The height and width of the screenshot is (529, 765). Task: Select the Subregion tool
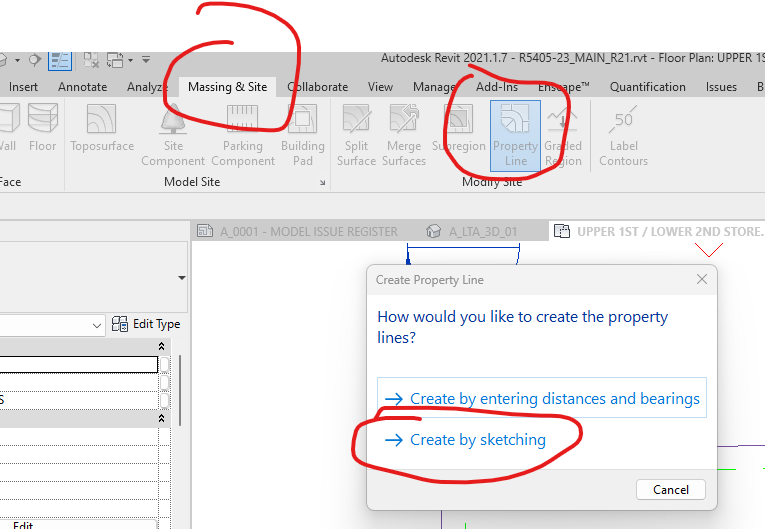tap(459, 128)
